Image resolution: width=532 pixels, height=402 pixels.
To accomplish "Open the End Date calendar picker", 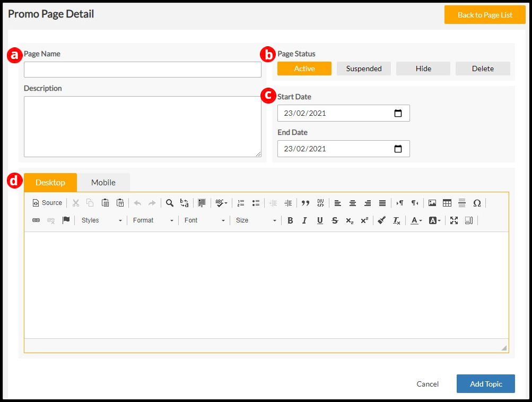I will click(x=398, y=149).
